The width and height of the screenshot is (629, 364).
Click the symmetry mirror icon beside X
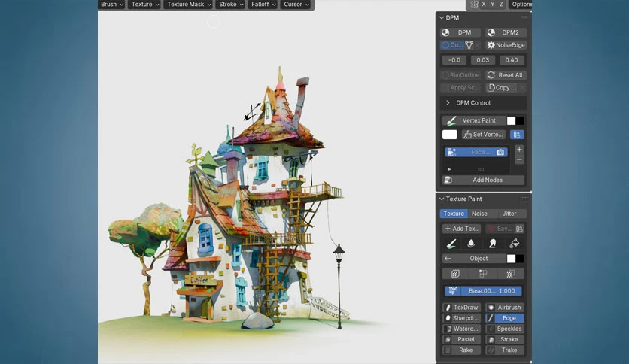click(475, 4)
